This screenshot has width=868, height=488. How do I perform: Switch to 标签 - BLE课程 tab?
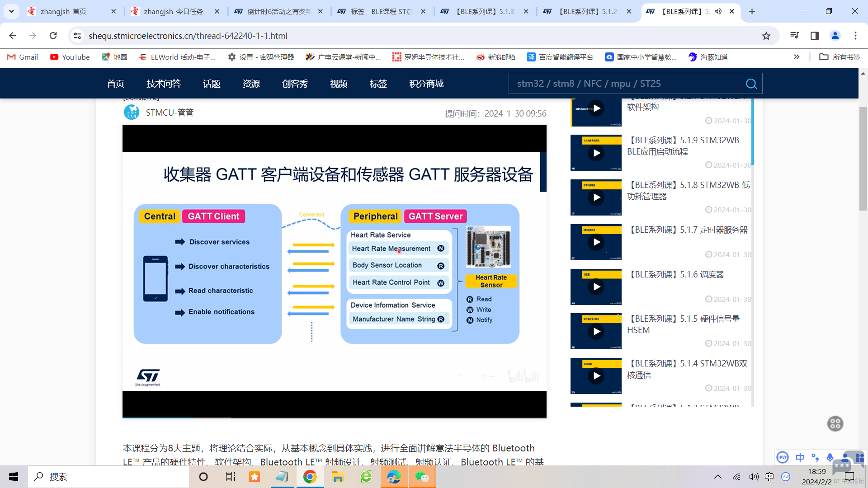[381, 11]
